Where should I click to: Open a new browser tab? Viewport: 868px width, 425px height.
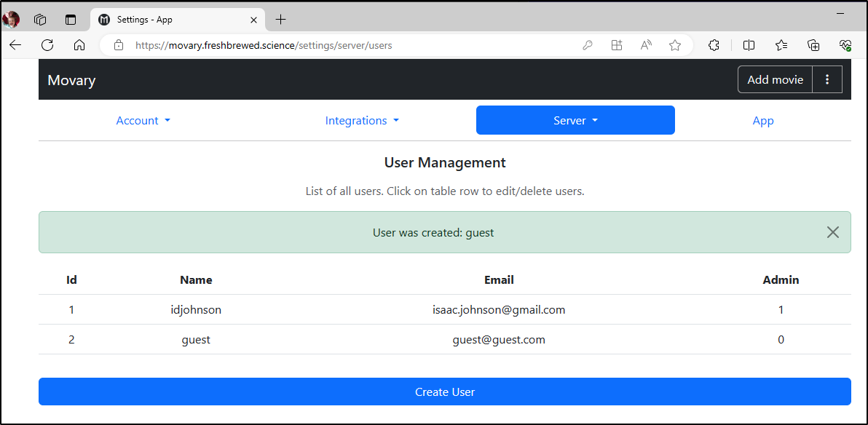[x=280, y=20]
